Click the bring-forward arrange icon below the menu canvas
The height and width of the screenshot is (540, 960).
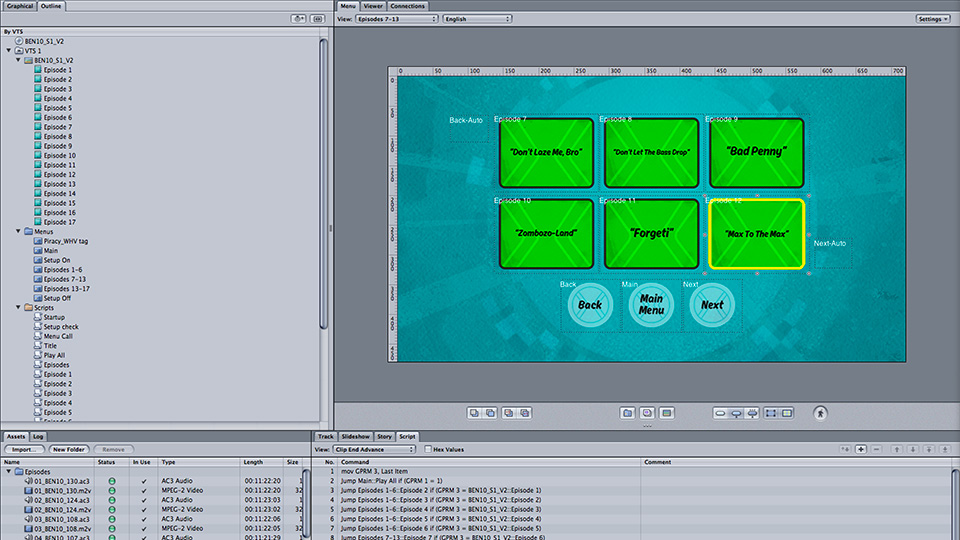pyautogui.click(x=490, y=413)
